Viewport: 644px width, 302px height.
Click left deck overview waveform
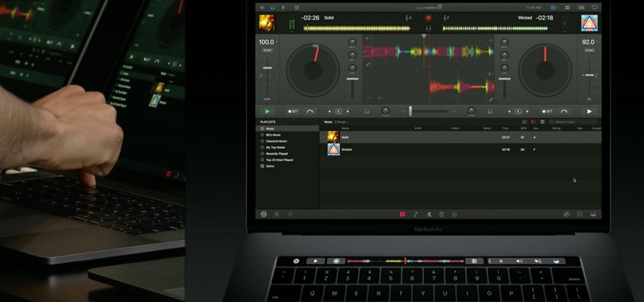pyautogui.click(x=357, y=28)
